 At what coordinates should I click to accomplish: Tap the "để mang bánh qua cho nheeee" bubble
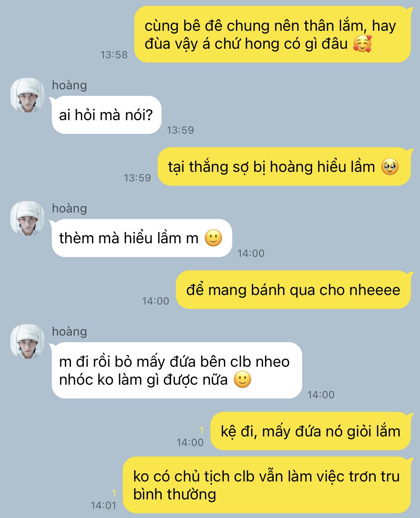(293, 290)
